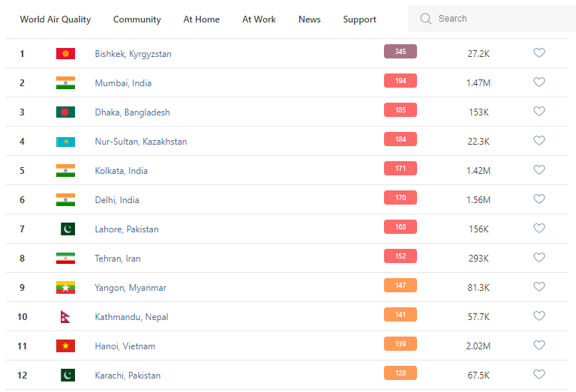Open the Kolkata, India city link
This screenshot has width=576, height=392.
click(121, 171)
